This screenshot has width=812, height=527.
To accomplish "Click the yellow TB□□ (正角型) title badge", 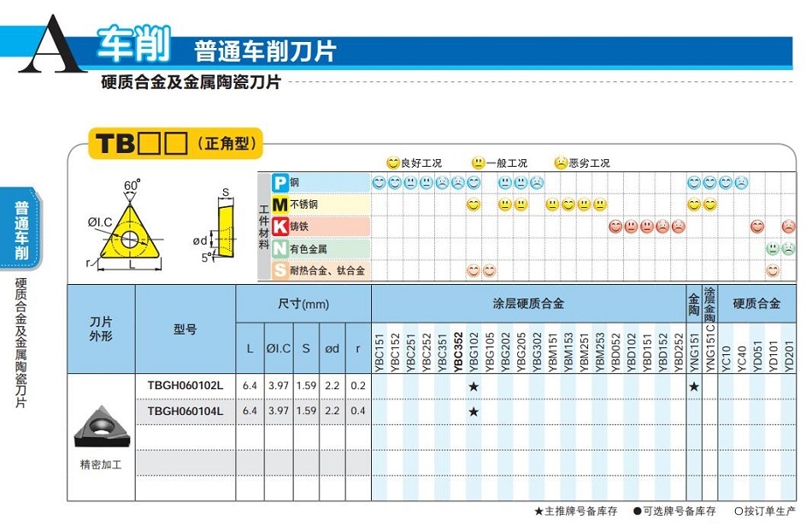I will (175, 144).
